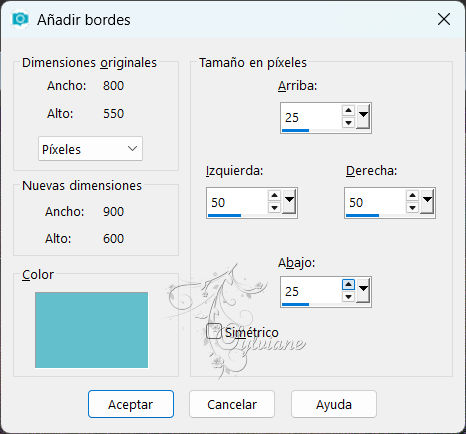
Task: Open the Píxeles units dropdown
Action: click(90, 149)
